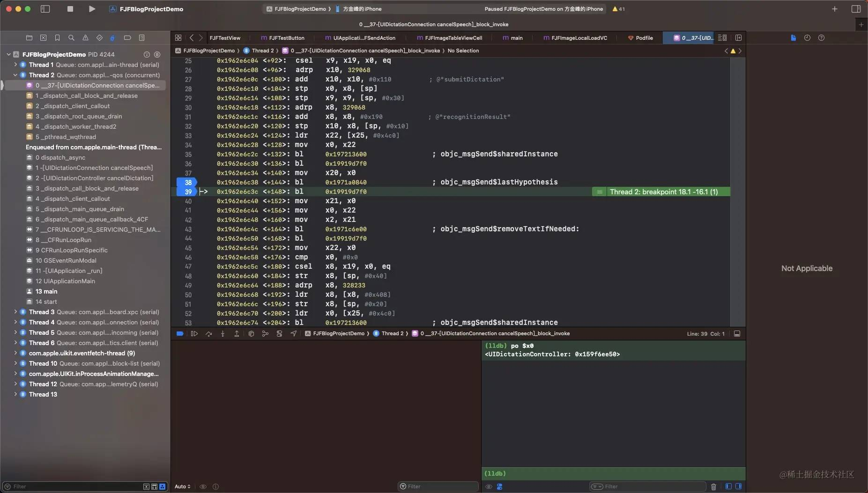
Task: Click Continue program execution button
Action: (x=194, y=334)
